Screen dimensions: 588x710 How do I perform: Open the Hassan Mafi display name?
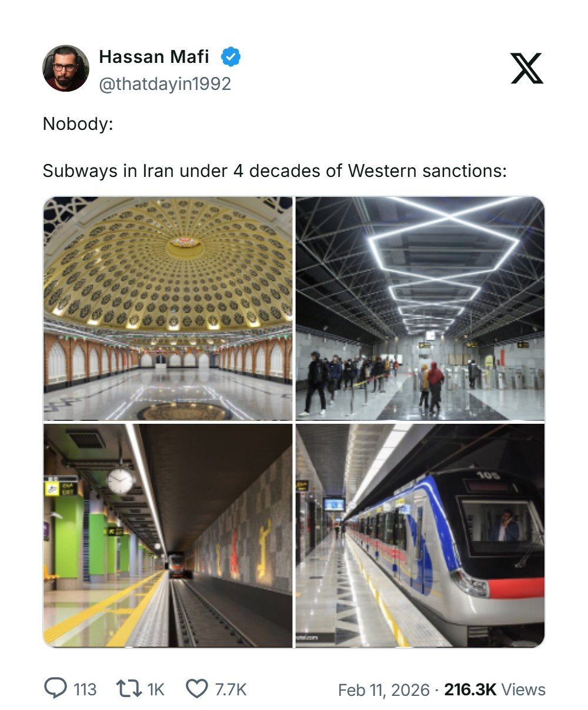point(154,56)
